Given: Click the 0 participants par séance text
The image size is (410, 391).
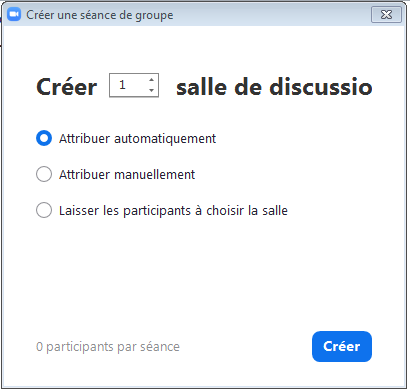Looking at the screenshot, I should pyautogui.click(x=108, y=347).
